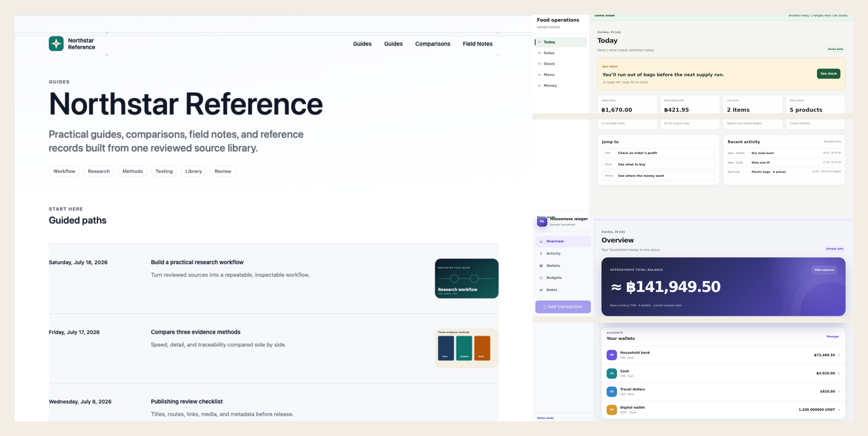Click the HB badge of Household bank
The width and height of the screenshot is (868, 436).
tap(612, 355)
